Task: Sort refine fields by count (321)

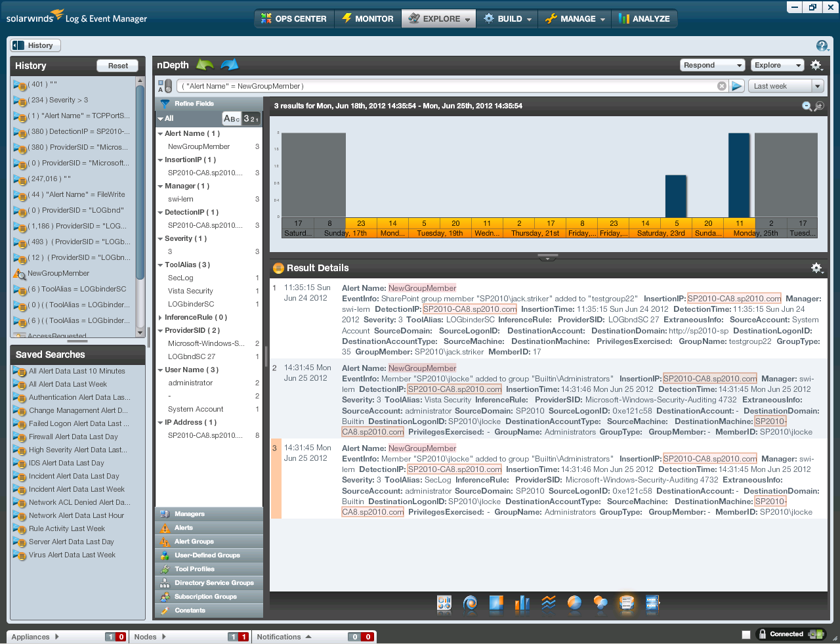Action: point(251,119)
